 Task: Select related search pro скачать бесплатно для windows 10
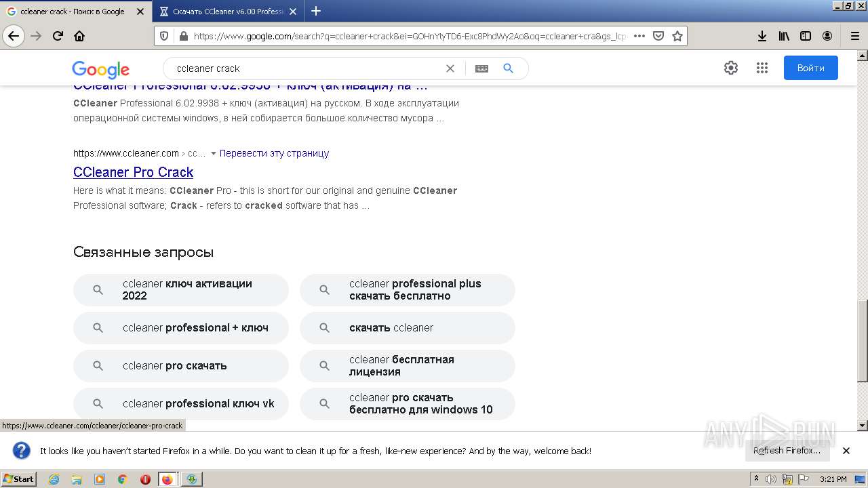[x=408, y=404]
